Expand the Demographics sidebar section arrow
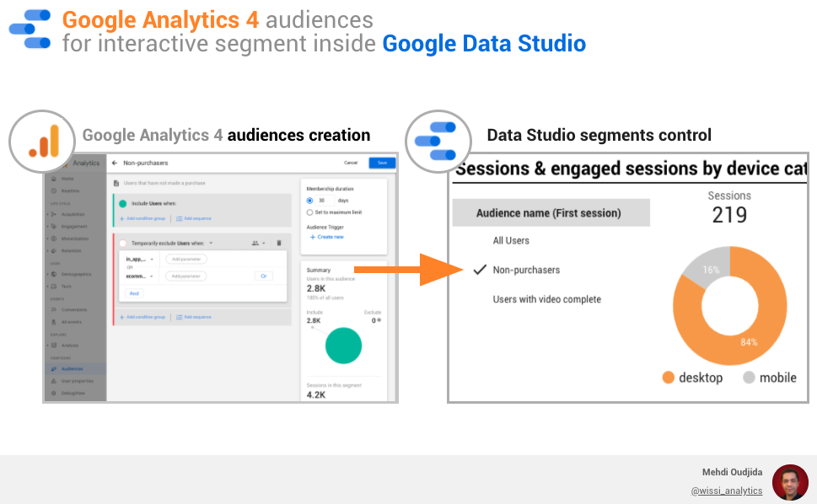 48,274
